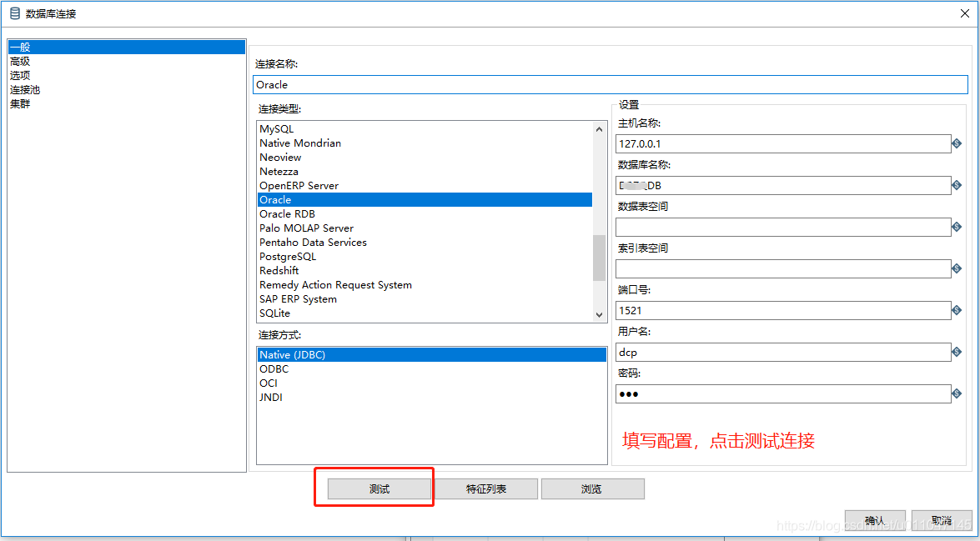Click variable icon beside 端口号 field
This screenshot has height=541, width=980.
tap(957, 310)
